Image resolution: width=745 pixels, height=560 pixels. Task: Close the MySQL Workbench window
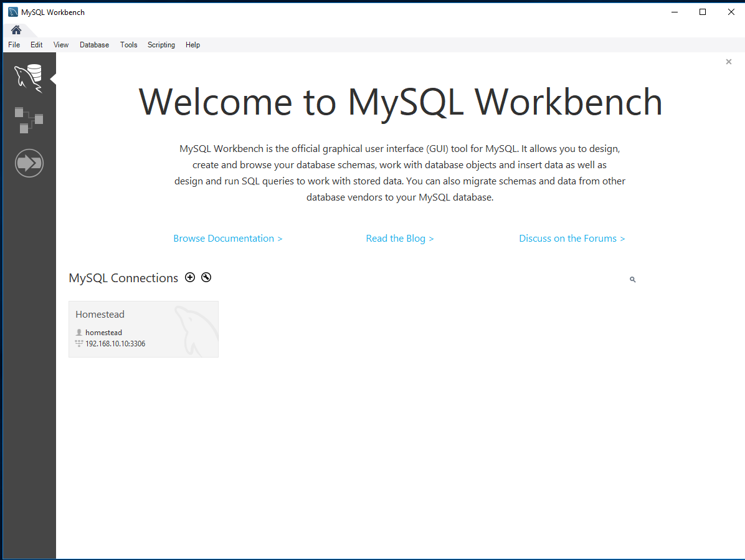[731, 12]
